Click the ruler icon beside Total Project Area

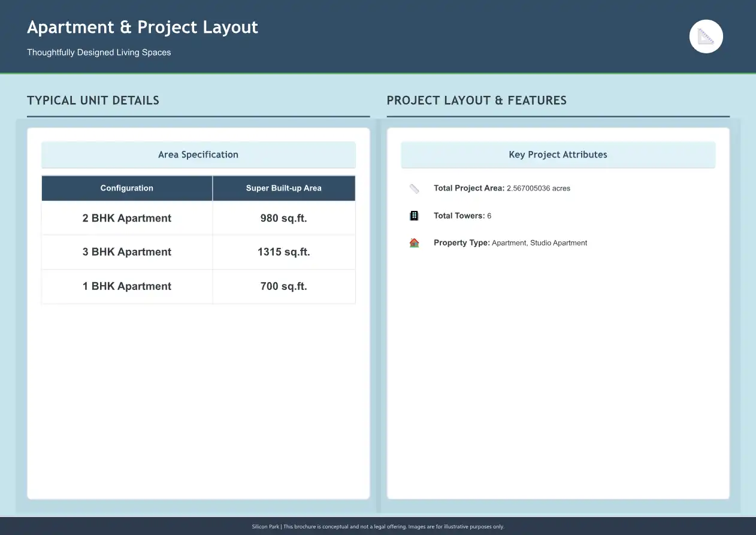(414, 189)
